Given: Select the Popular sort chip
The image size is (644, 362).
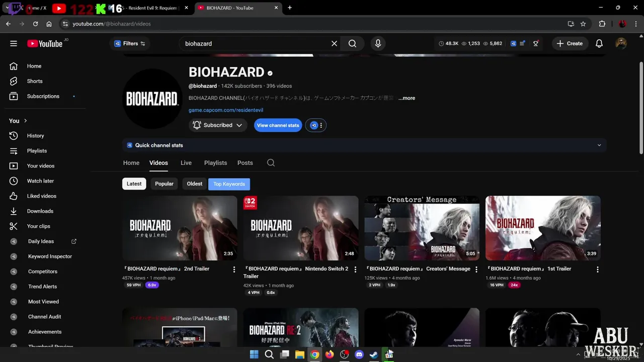Looking at the screenshot, I should 164,184.
